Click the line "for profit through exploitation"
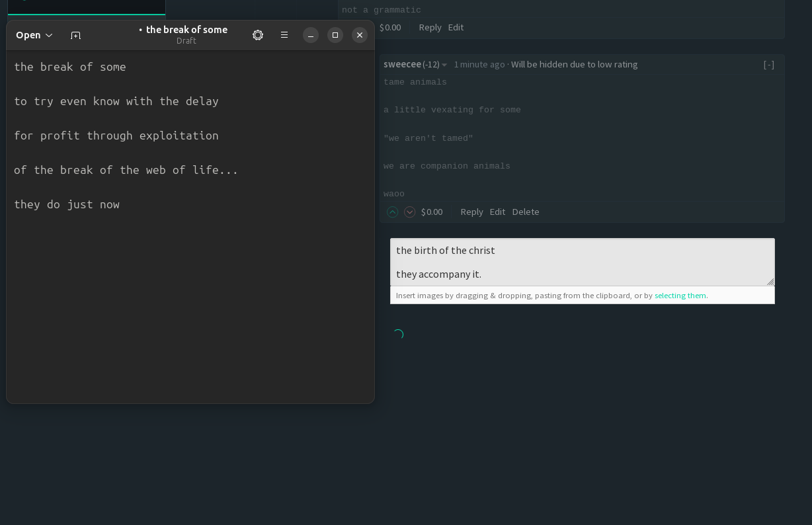This screenshot has width=812, height=525. (x=116, y=136)
